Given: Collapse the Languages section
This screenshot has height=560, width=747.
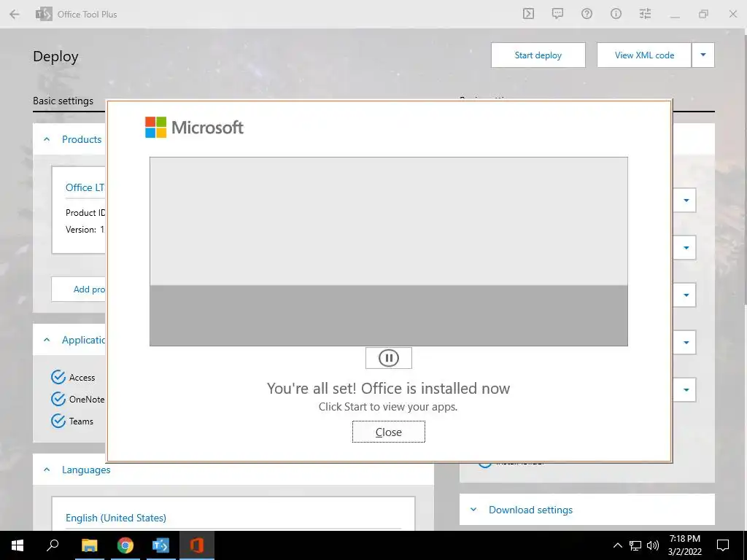Looking at the screenshot, I should pos(47,470).
